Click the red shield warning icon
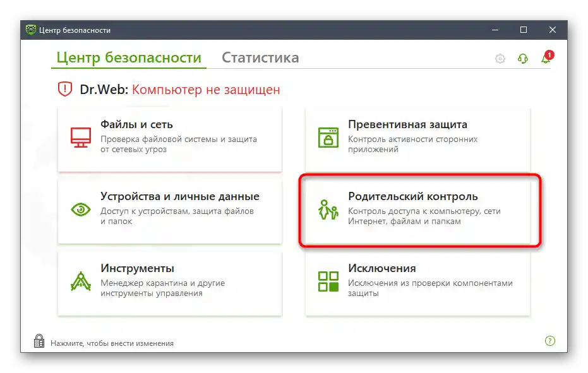This screenshot has width=588, height=373. (x=65, y=89)
